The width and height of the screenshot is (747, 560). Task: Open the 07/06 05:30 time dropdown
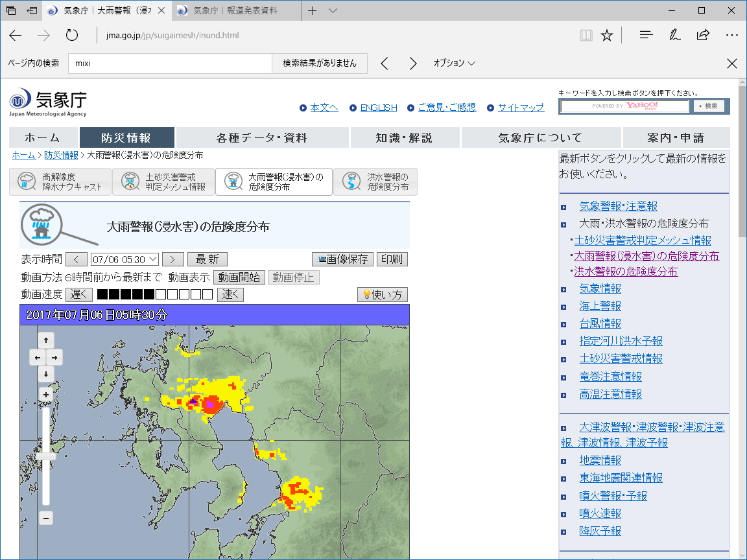(x=124, y=259)
